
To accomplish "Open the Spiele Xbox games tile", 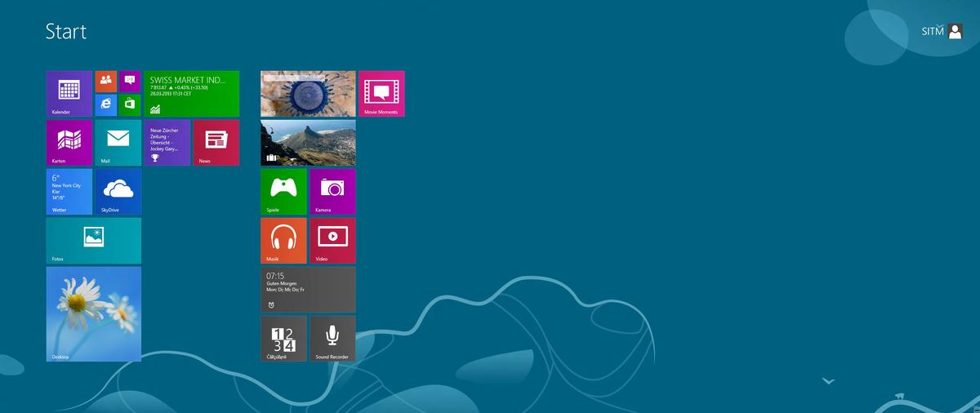I will [283, 192].
